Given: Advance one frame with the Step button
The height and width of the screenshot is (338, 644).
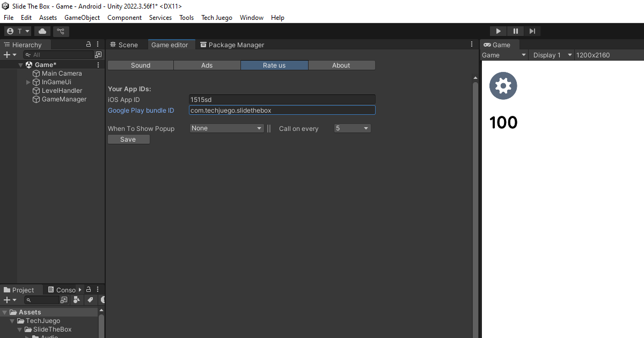Looking at the screenshot, I should tap(532, 31).
